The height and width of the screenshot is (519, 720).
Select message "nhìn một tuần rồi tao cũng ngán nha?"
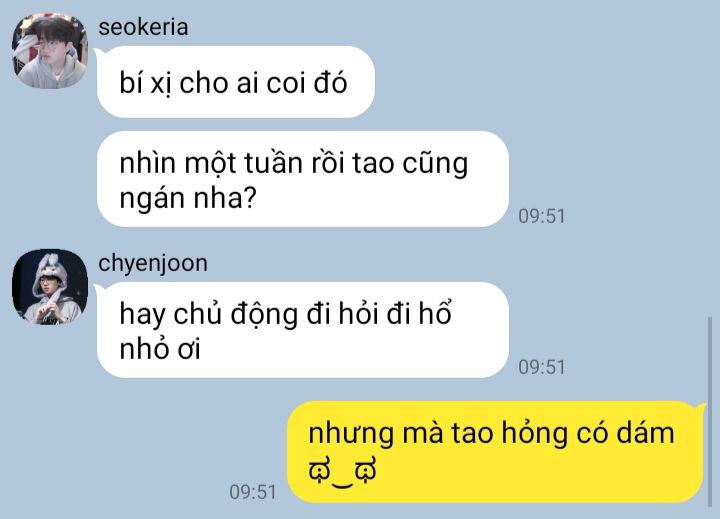[303, 179]
